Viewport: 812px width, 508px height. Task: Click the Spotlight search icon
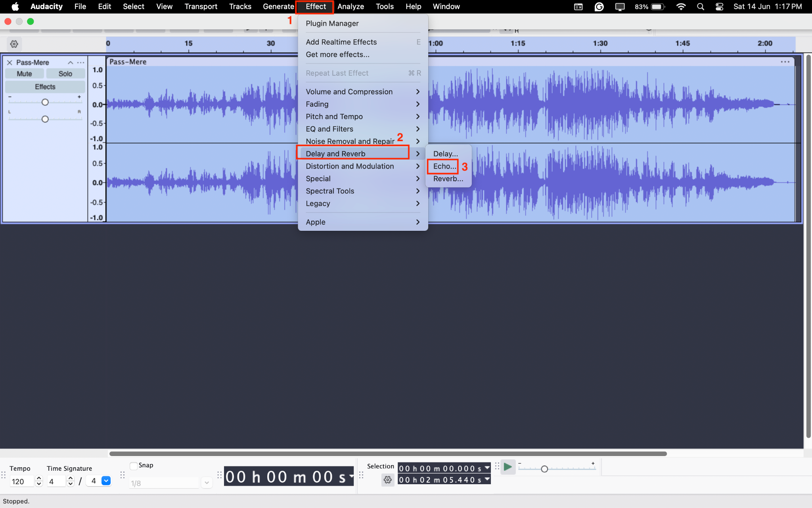(701, 6)
